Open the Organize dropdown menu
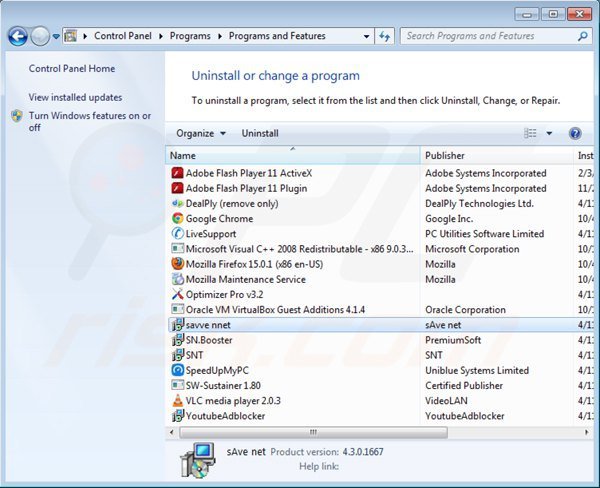600x488 pixels. pos(201,133)
